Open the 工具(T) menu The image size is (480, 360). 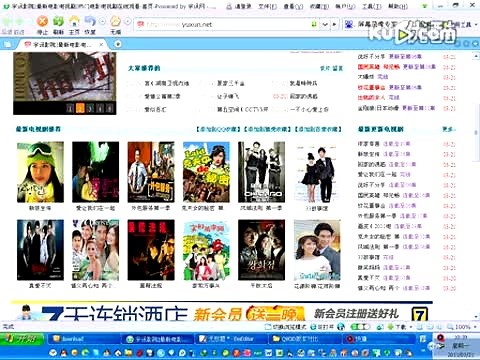pos(372,6)
